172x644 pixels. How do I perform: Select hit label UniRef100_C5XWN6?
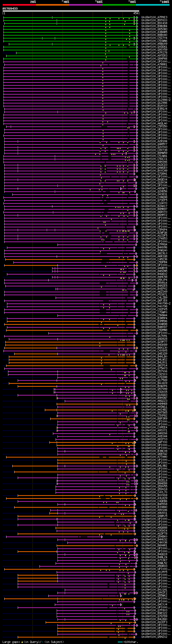(154, 41)
